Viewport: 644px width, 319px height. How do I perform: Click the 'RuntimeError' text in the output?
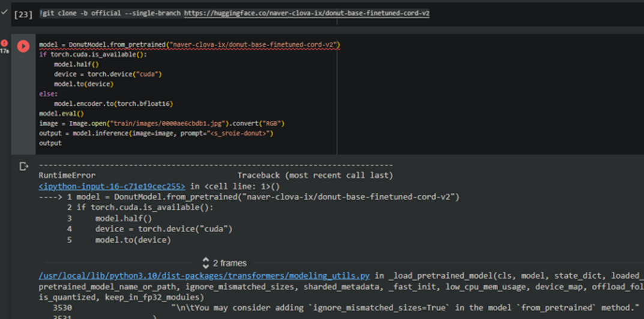point(67,175)
